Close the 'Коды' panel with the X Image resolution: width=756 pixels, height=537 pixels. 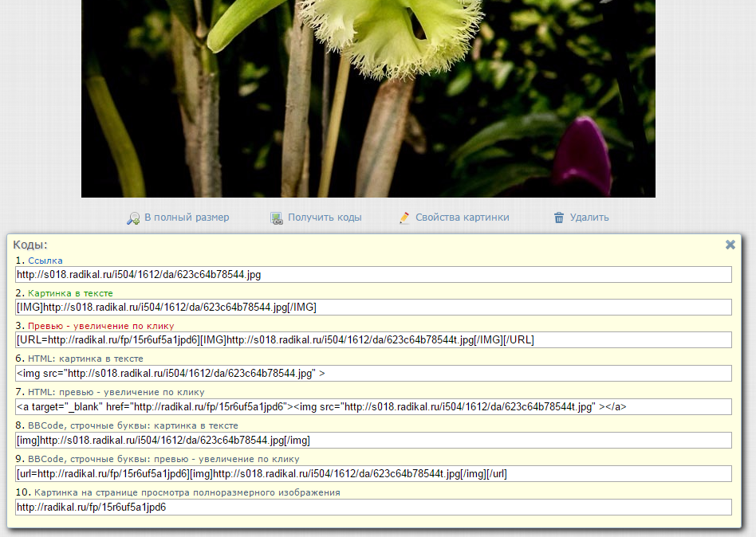point(730,245)
